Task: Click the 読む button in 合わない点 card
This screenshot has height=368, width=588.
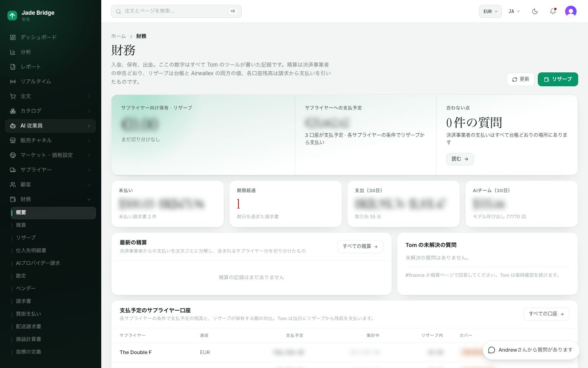Action: pyautogui.click(x=460, y=159)
